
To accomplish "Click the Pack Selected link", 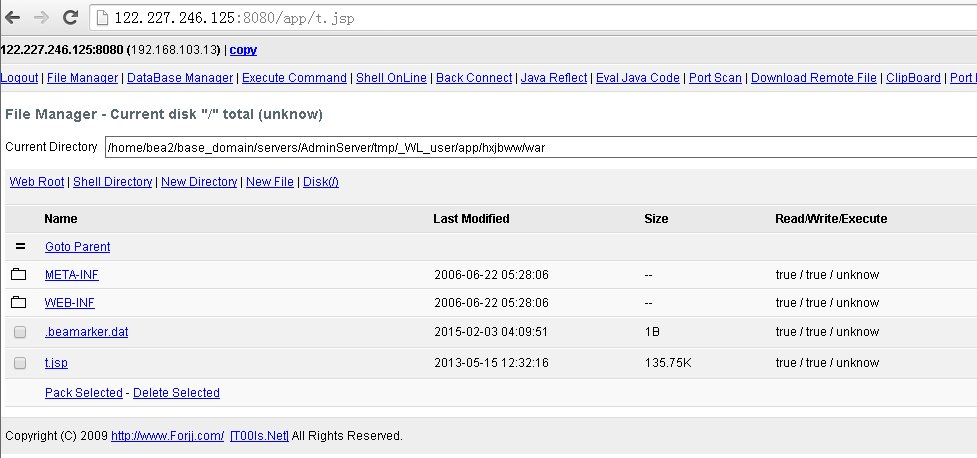I will (x=83, y=393).
